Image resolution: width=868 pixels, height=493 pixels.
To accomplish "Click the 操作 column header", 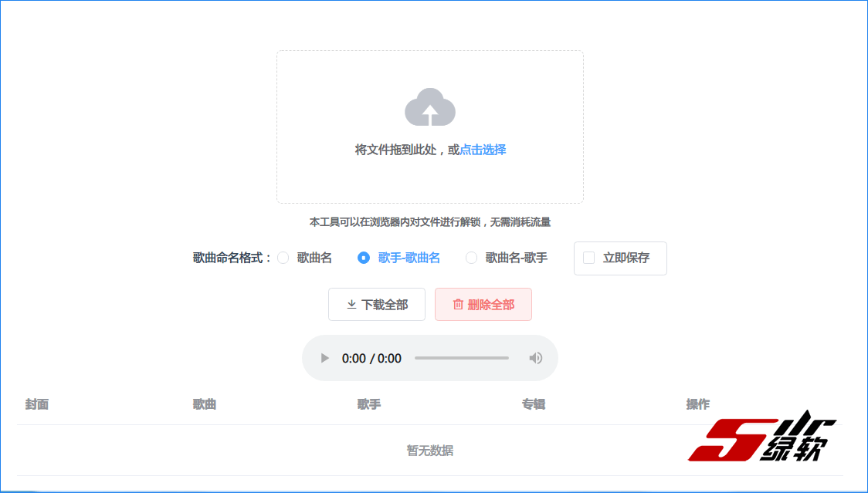I will point(698,404).
